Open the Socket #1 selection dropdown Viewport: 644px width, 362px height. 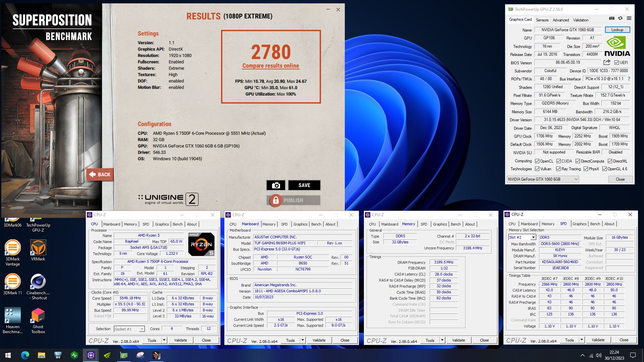point(129,329)
